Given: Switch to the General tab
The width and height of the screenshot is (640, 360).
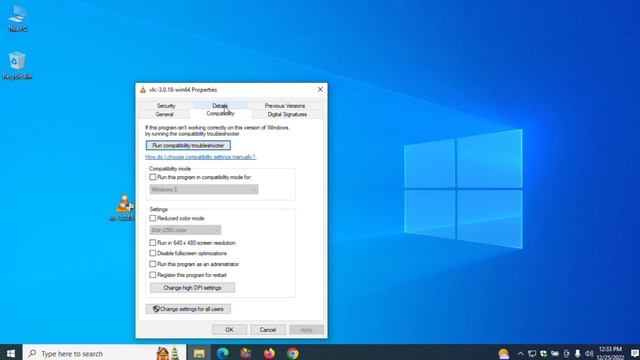Looking at the screenshot, I should point(164,115).
